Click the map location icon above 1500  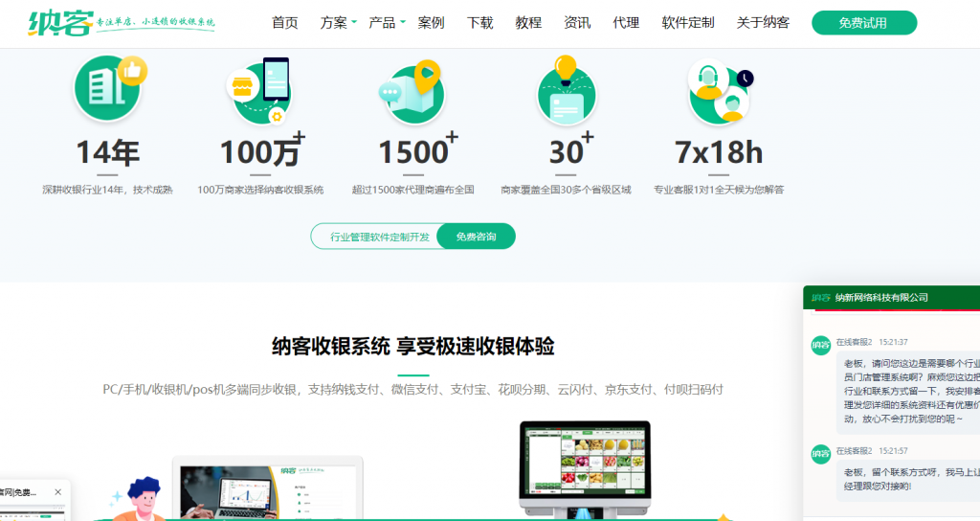[412, 91]
